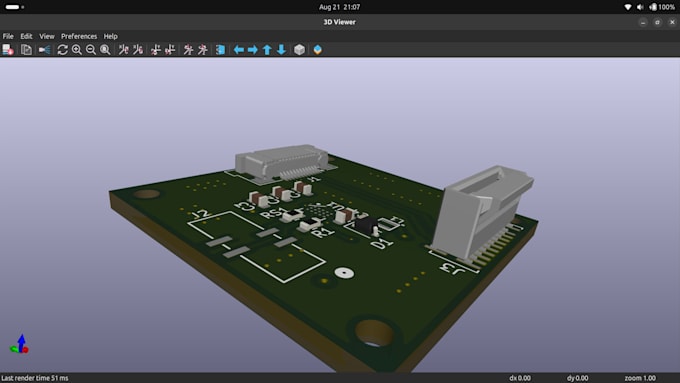Rotate Y clockwise icon
Viewport: 680px width, 383px height.
point(156,50)
